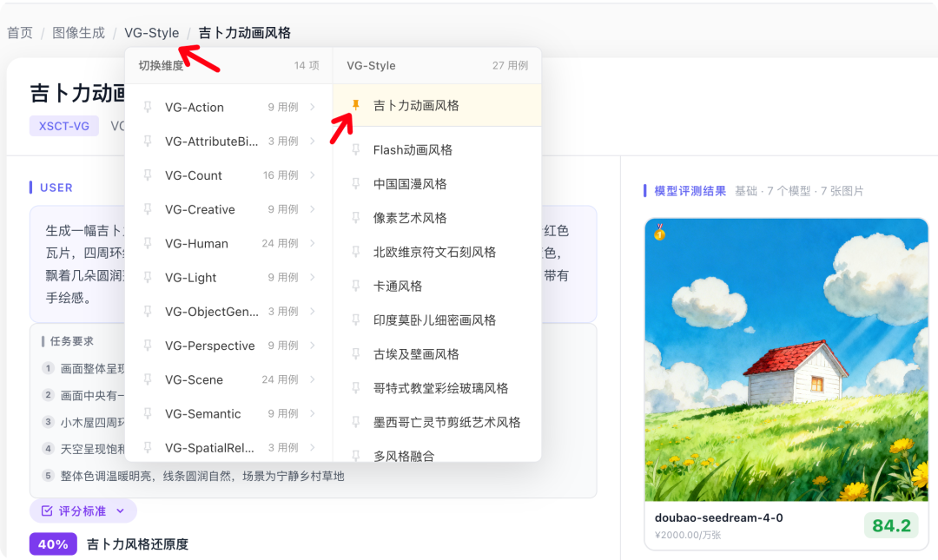938x560 pixels.
Task: Toggle the pin on VG-Count
Action: tap(149, 175)
